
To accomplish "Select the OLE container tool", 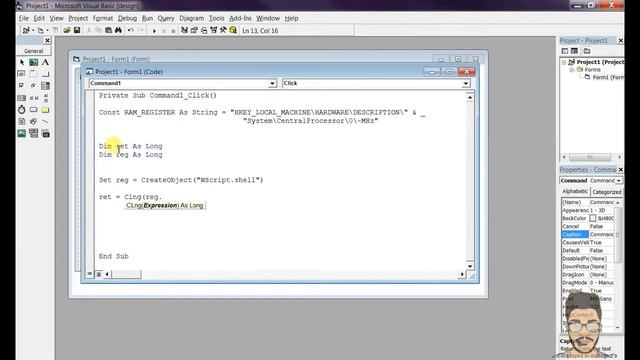I will click(45, 133).
